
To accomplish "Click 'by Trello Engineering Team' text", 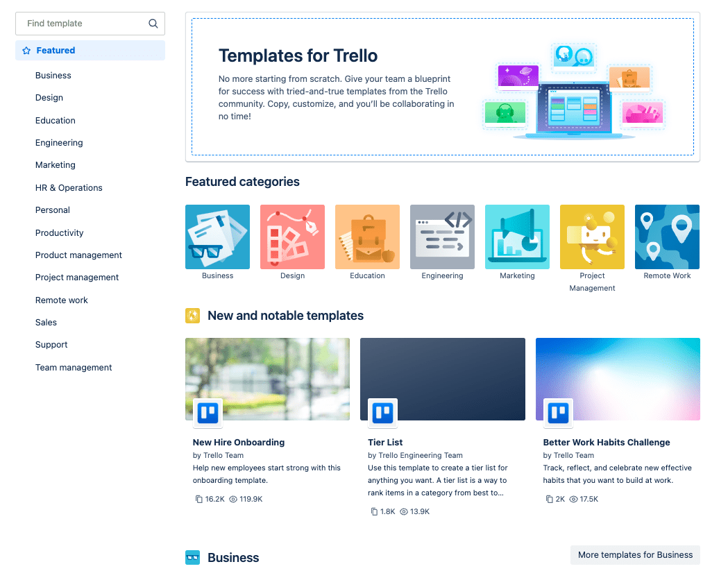I will [x=415, y=455].
